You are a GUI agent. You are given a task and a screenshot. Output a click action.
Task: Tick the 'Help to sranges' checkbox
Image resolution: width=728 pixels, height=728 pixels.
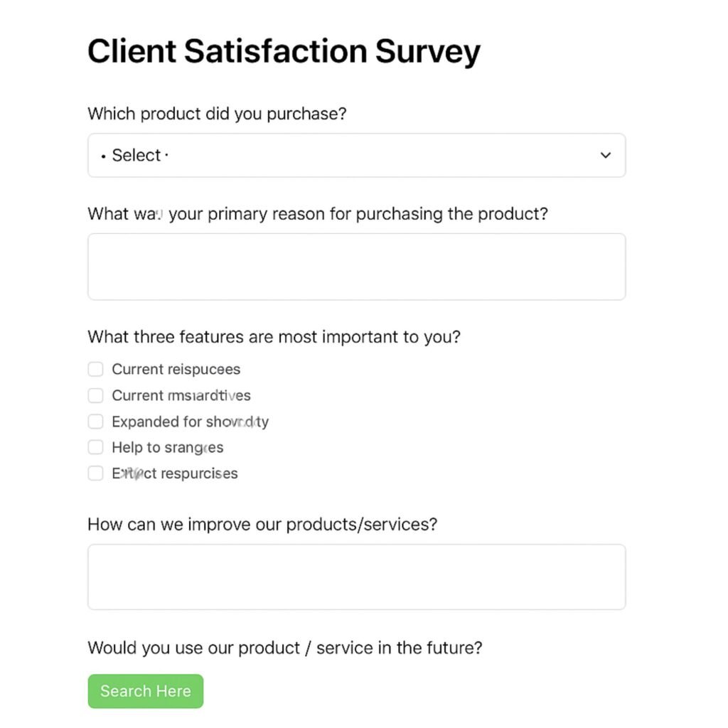(95, 447)
